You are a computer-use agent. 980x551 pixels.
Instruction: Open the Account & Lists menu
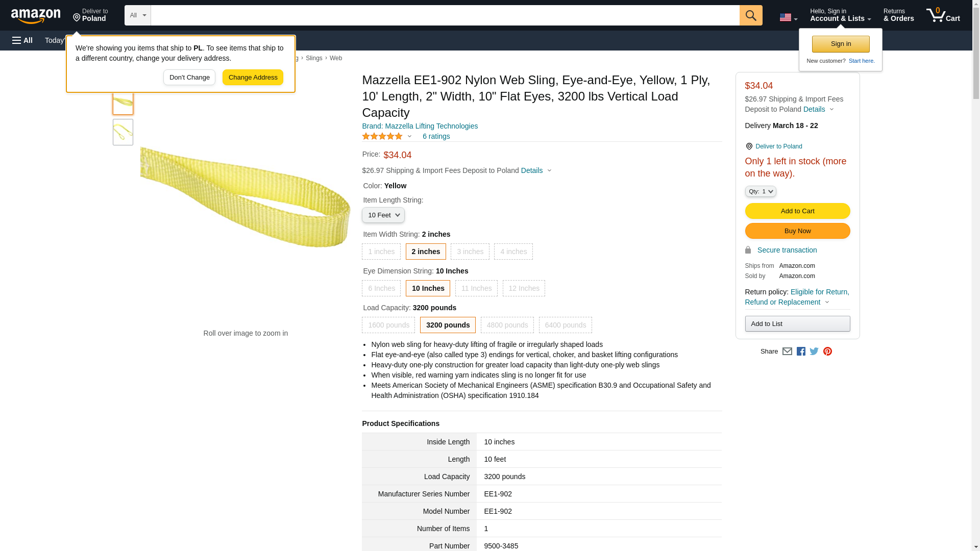coord(840,15)
